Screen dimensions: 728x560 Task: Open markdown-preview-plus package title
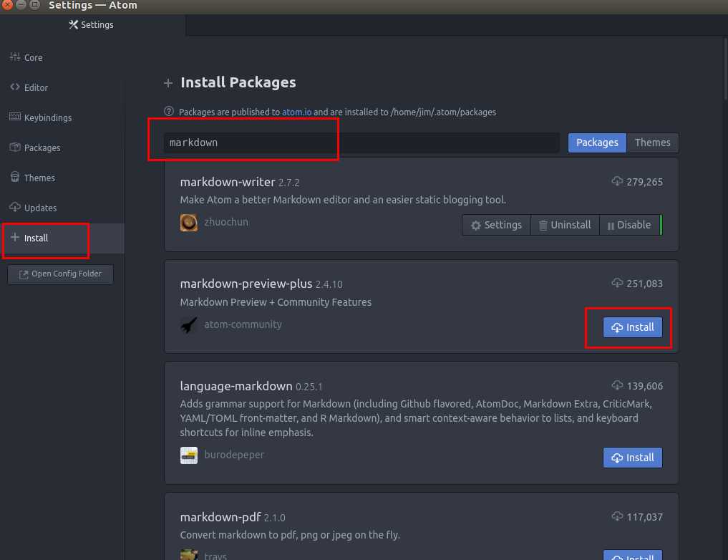[246, 284]
